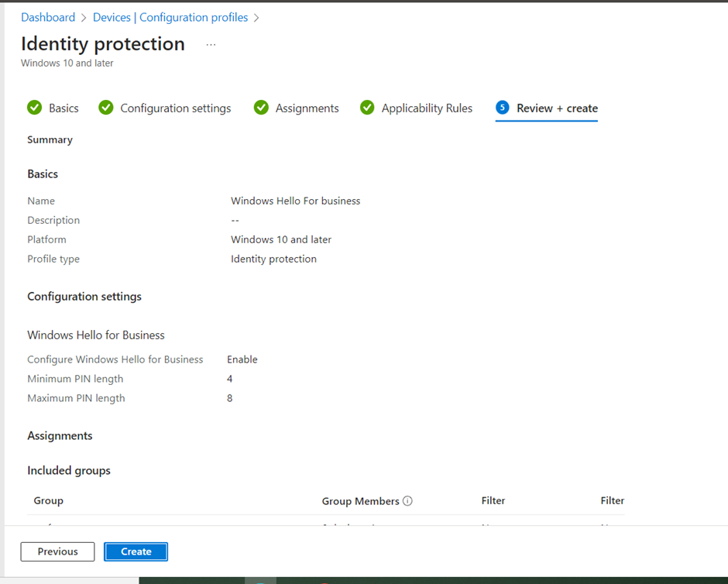
Task: Select the Maximum PIN length value 8
Action: (229, 398)
